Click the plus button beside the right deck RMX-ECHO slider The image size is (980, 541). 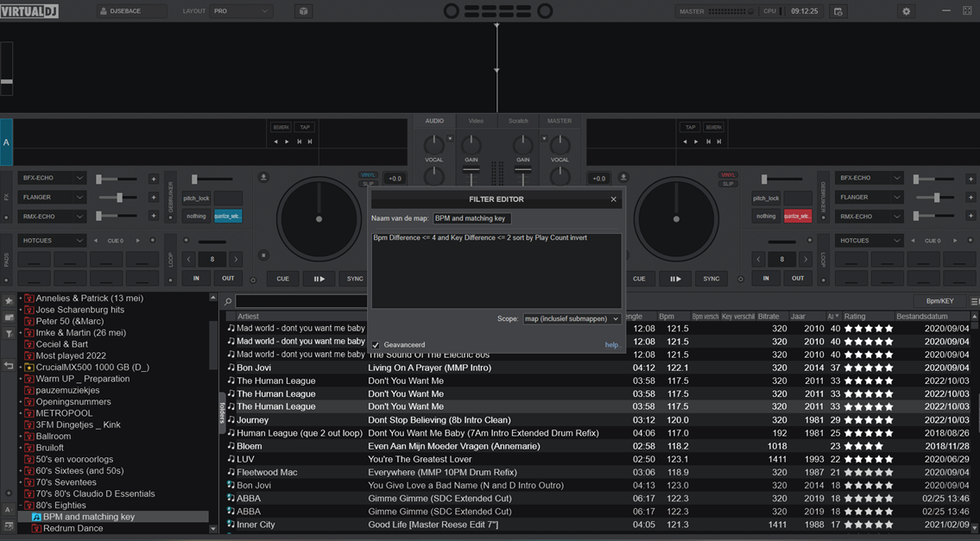click(971, 216)
